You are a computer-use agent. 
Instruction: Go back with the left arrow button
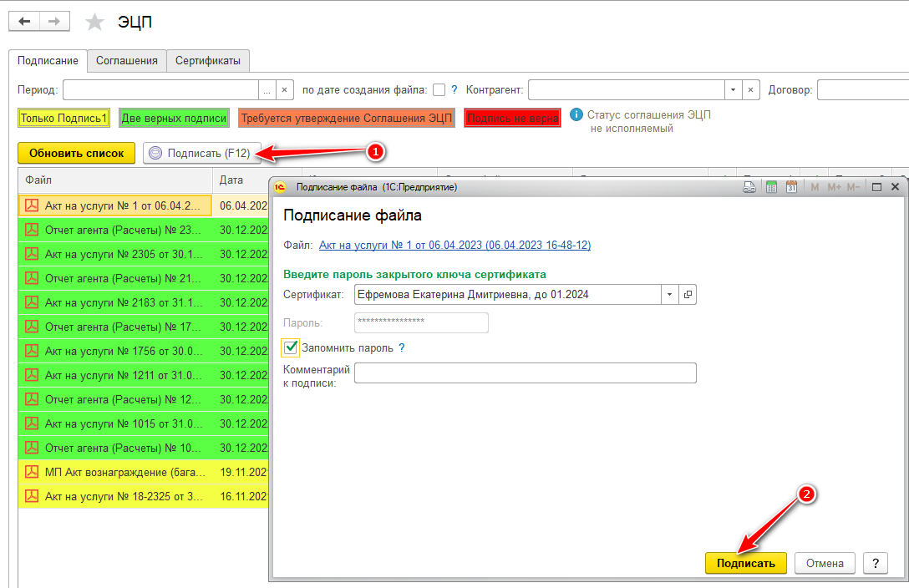[24, 22]
